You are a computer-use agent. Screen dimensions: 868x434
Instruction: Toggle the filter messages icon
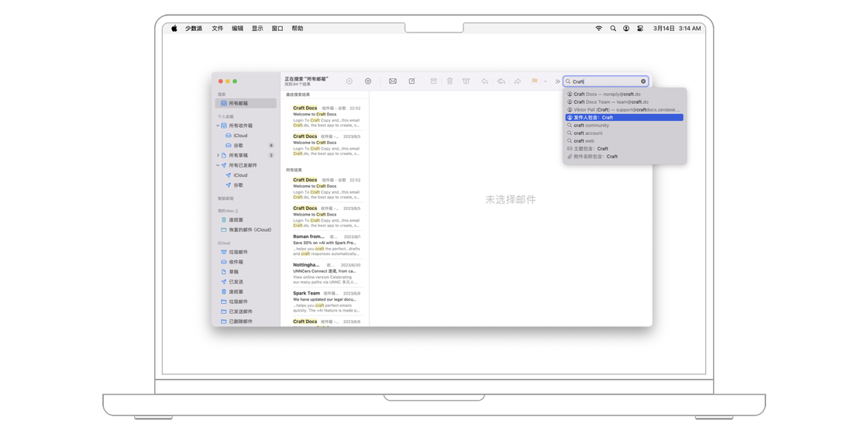pyautogui.click(x=368, y=81)
